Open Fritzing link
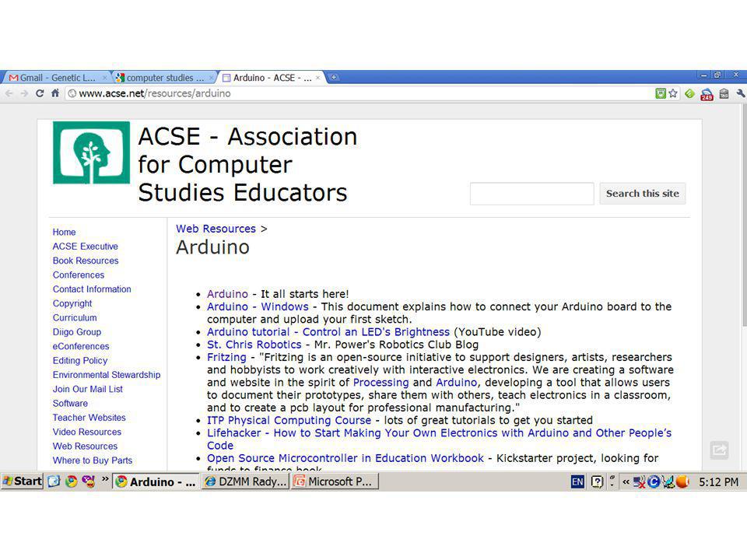Viewport: 747px width, 560px height. click(x=226, y=357)
